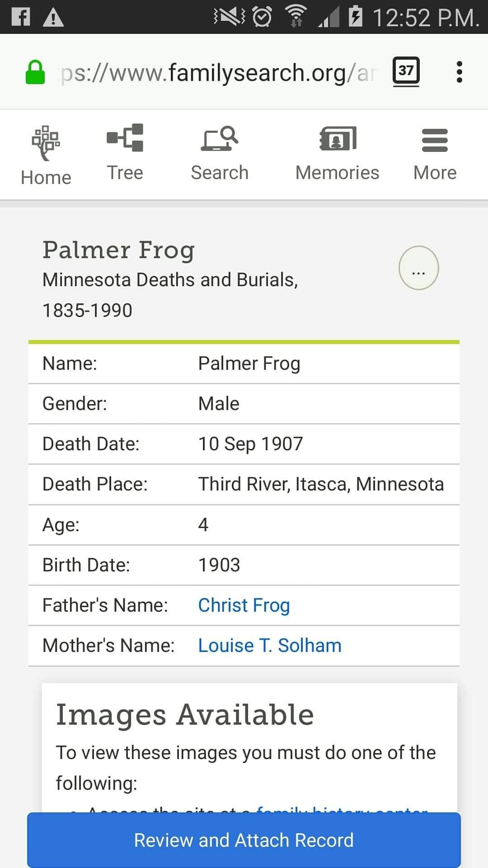Expand the record options ellipsis circle
Image resolution: width=488 pixels, height=868 pixels.
[419, 268]
